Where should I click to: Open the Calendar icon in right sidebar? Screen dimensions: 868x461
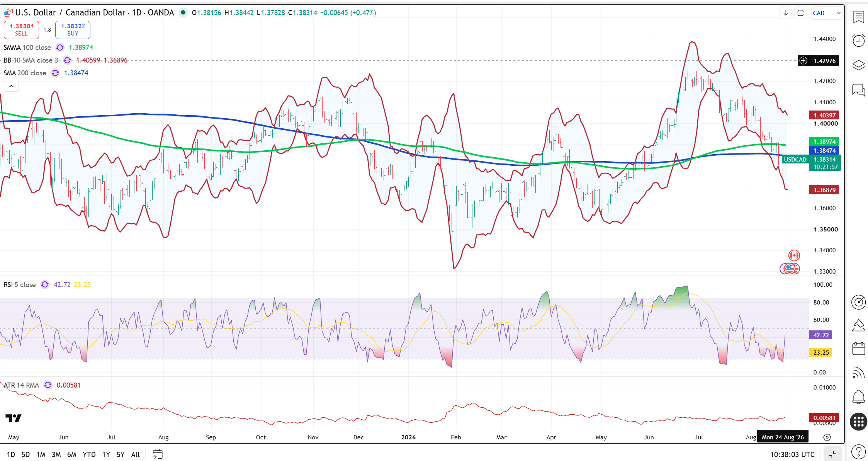858,349
